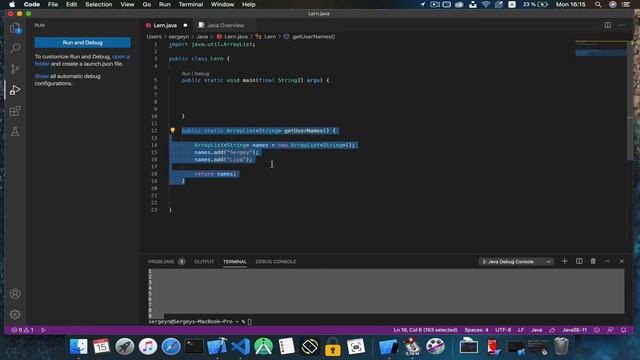Close the bottom panel

tap(622, 261)
